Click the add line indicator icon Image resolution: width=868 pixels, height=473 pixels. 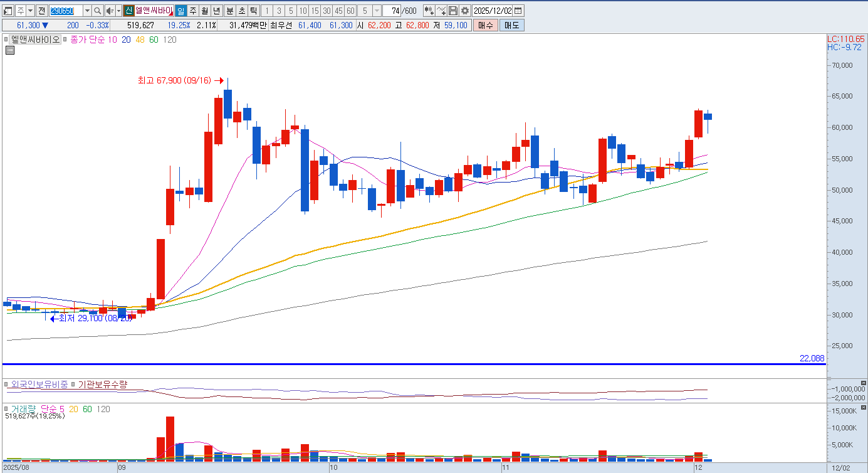[x=441, y=11]
